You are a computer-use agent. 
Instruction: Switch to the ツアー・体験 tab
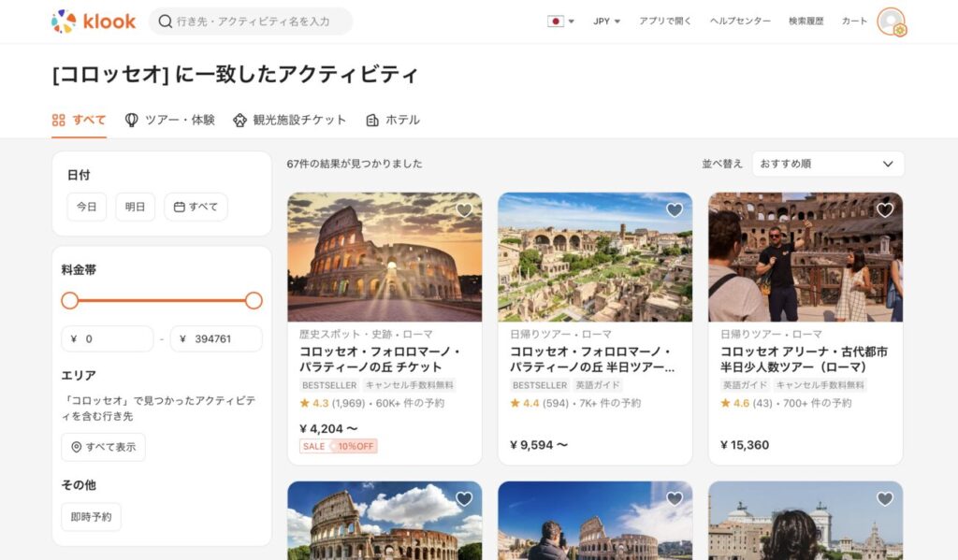170,120
